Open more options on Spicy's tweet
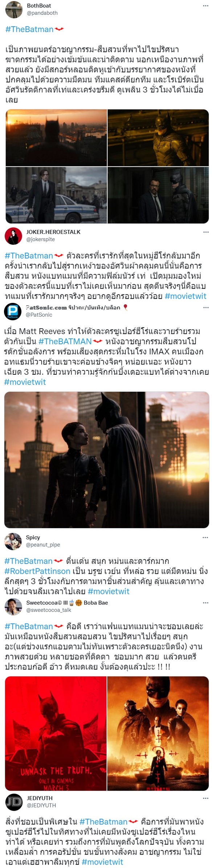This screenshot has width=212, height=868. pyautogui.click(x=206, y=538)
